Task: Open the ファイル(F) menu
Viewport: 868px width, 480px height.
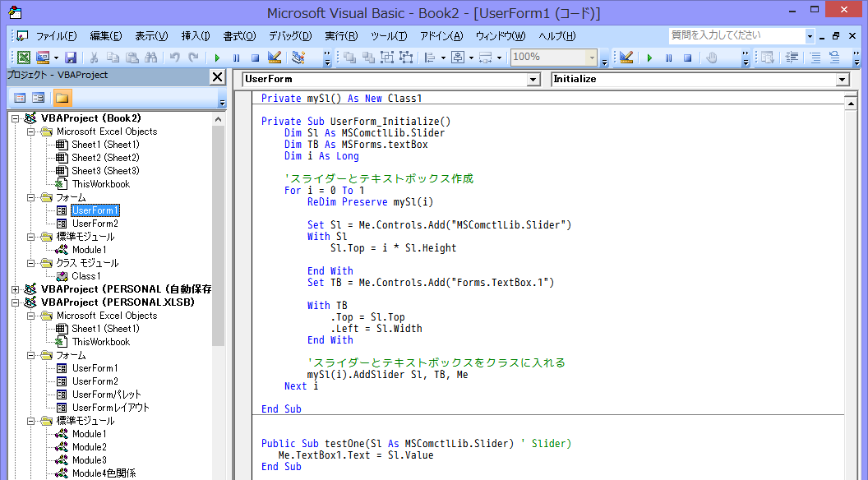Action: tap(56, 36)
